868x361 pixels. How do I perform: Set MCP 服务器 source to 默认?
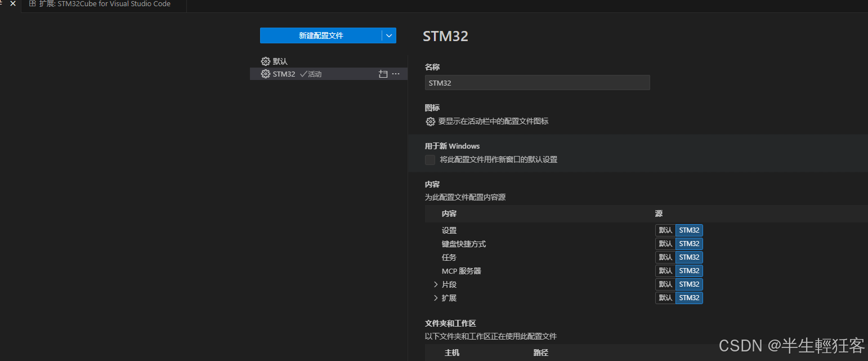[x=665, y=270]
